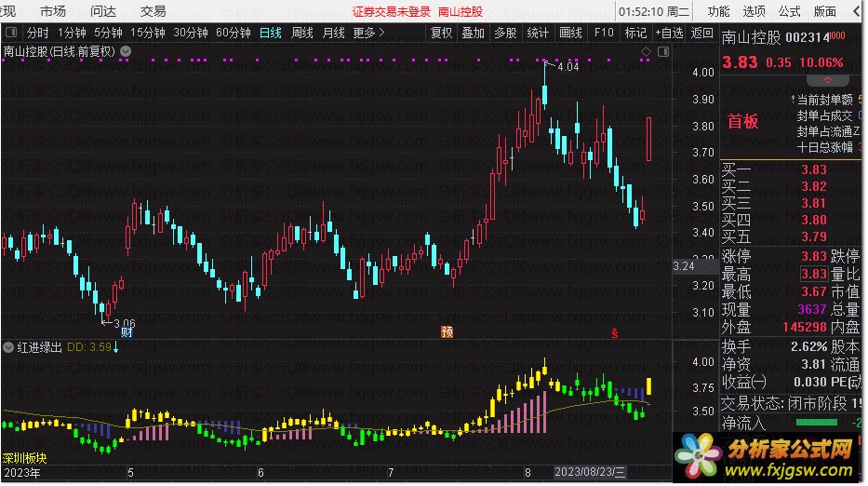Image resolution: width=868 pixels, height=486 pixels.
Task: Click the 叠加 overlay button
Action: coord(474,33)
